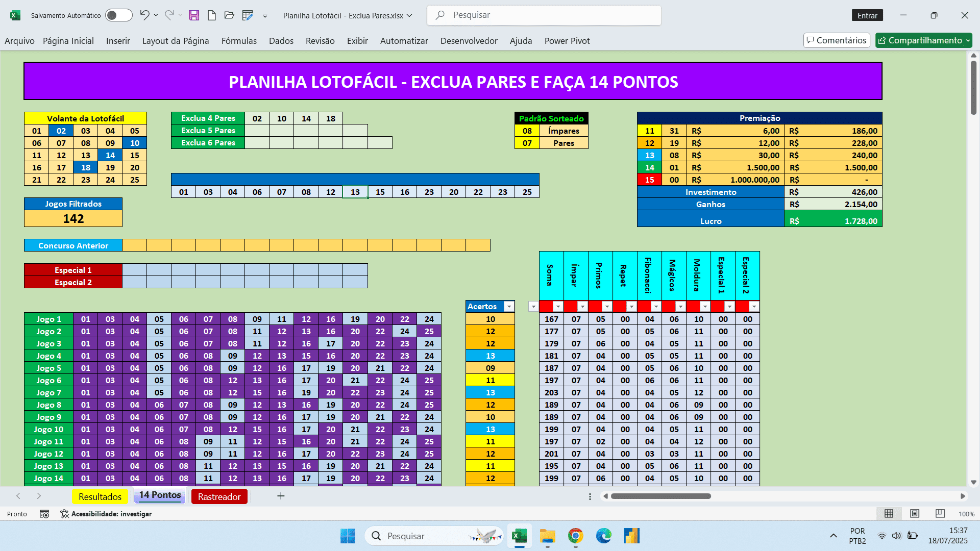The image size is (980, 551).
Task: Open Google Chrome from the taskbar
Action: point(575,536)
